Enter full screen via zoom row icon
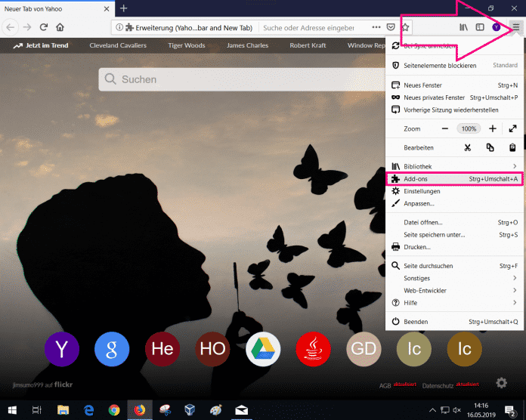Image resolution: width=526 pixels, height=420 pixels. 512,129
